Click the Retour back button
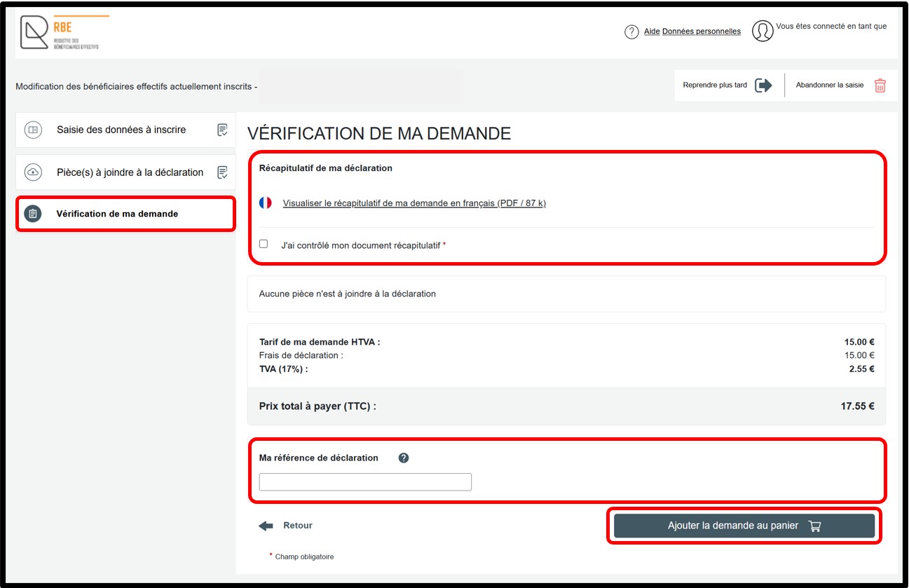Screen dimensions: 909x588 pos(286,526)
